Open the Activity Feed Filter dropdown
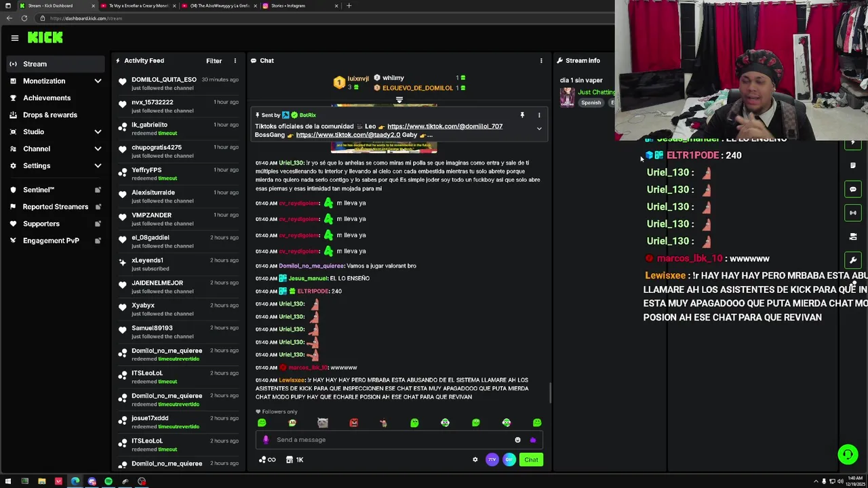 pyautogui.click(x=214, y=61)
